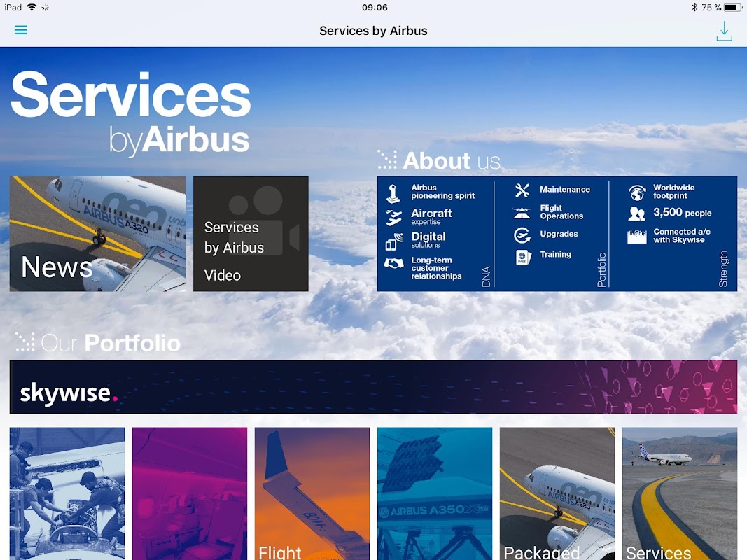Select Connected a/c with Skywise text
Image resolution: width=747 pixels, height=560 pixels.
(682, 236)
